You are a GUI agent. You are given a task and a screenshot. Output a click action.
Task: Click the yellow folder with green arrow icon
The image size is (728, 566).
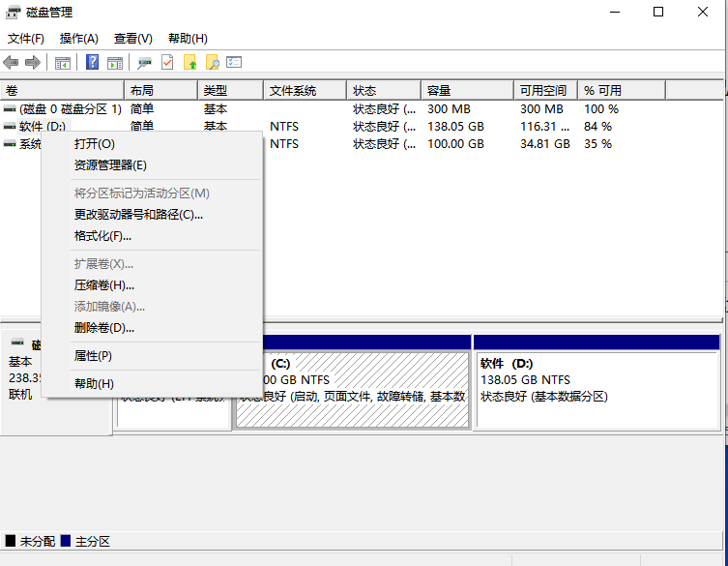click(190, 63)
